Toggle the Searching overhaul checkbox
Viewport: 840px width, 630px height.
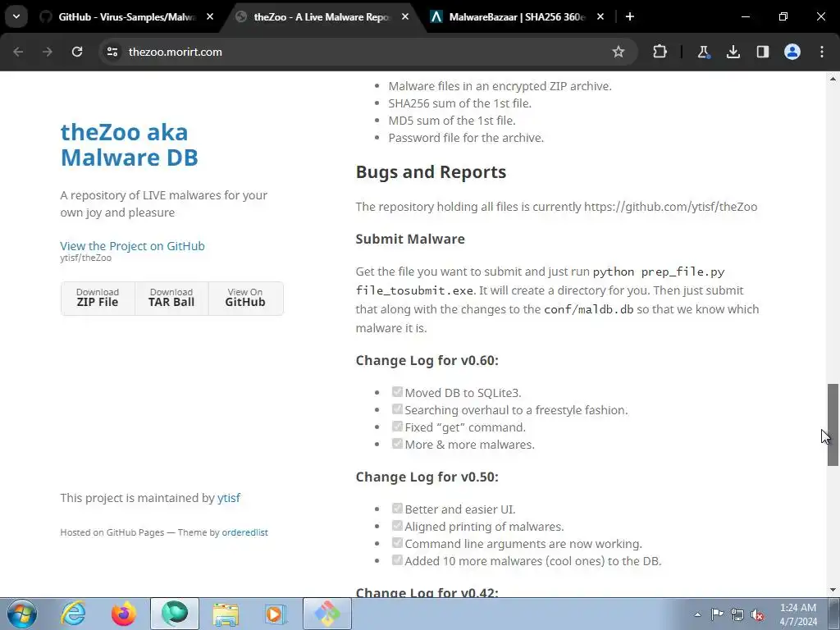pos(397,409)
